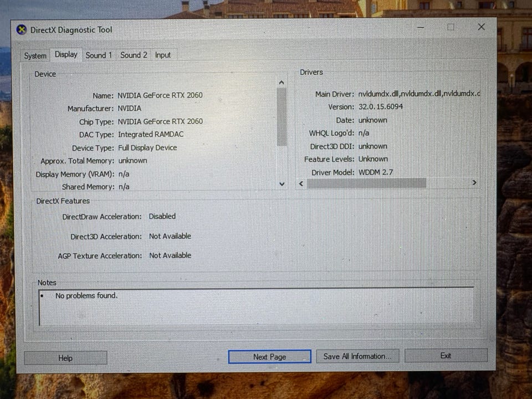Click the Name value NVIDIA GeForce RTX 2060
Viewport: 532px width, 399px height.
click(160, 95)
